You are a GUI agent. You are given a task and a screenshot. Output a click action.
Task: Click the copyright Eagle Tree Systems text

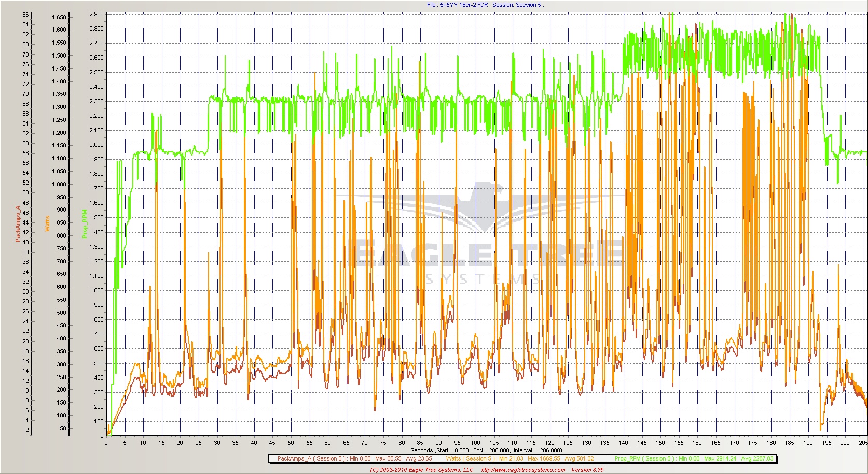[422, 470]
